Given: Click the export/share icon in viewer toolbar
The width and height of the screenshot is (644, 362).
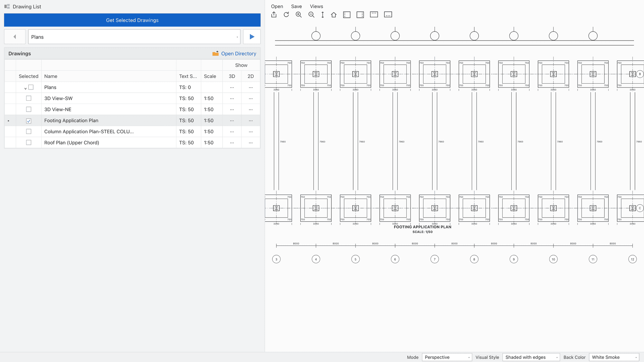Looking at the screenshot, I should pyautogui.click(x=274, y=14).
